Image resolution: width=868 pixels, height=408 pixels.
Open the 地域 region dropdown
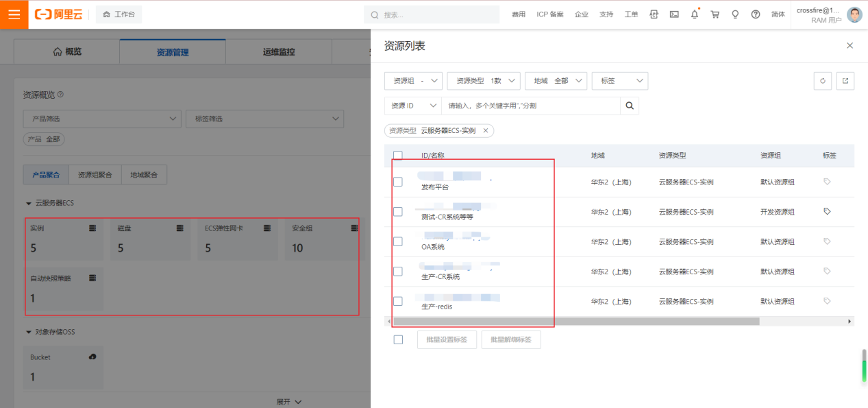[x=556, y=81]
